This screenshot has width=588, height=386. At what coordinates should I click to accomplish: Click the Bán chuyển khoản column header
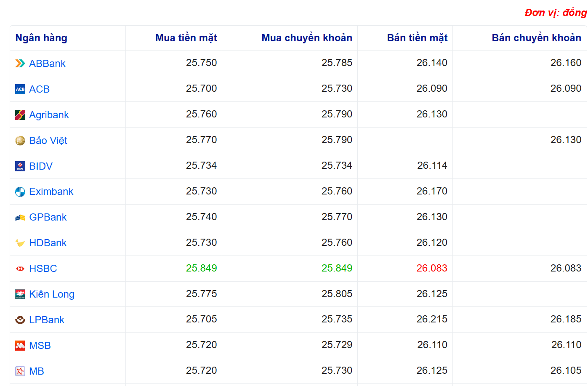(x=536, y=38)
